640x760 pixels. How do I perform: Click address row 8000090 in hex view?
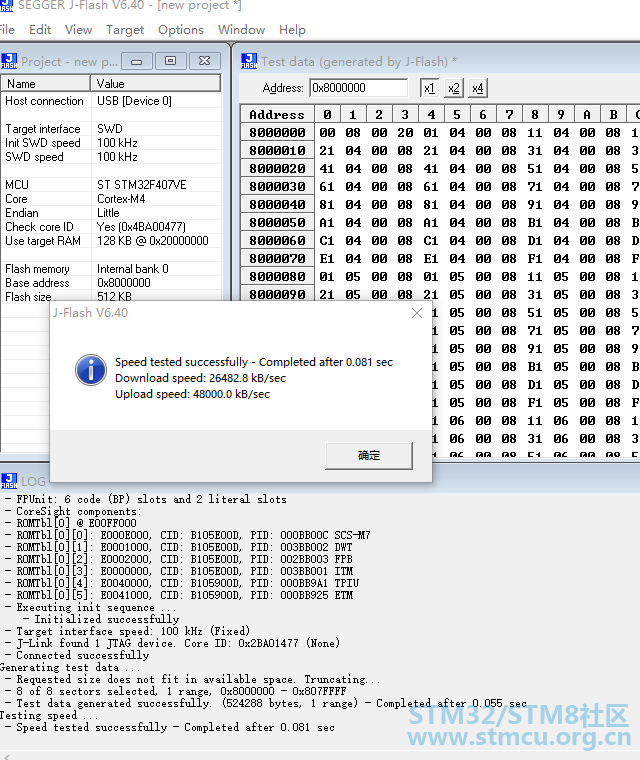277,295
